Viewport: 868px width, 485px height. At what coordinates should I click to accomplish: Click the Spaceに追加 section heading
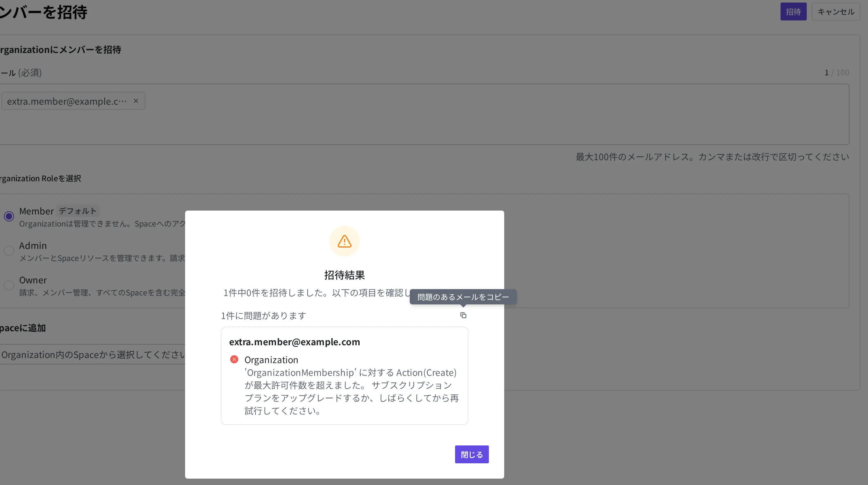(23, 328)
